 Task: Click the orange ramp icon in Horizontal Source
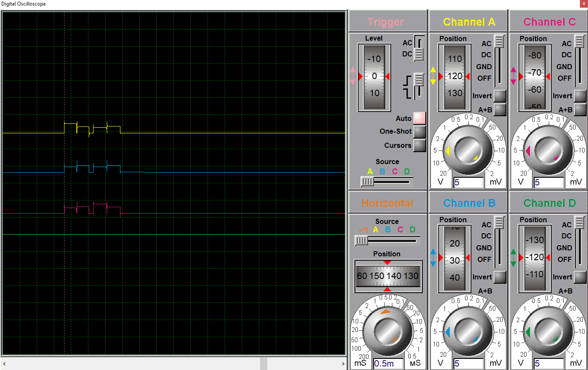tap(363, 229)
